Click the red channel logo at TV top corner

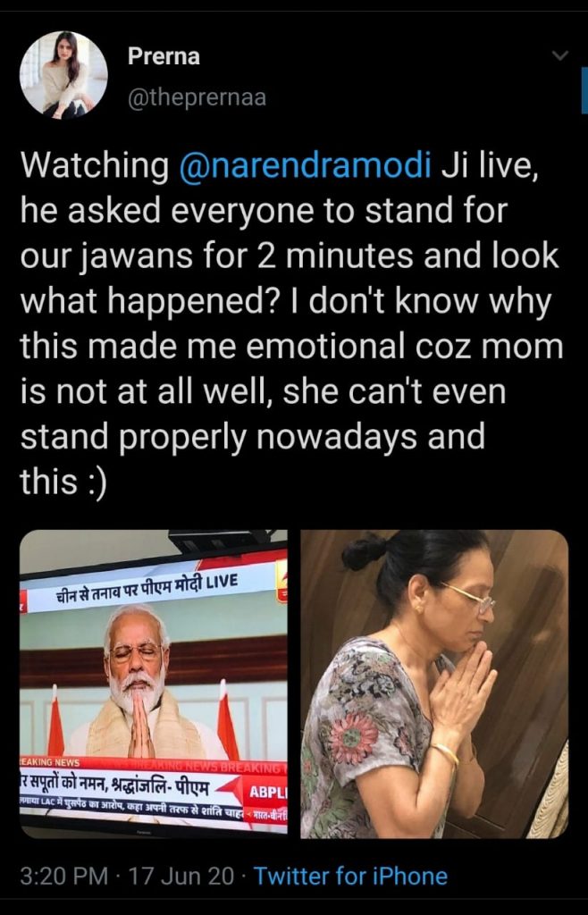coord(281,580)
